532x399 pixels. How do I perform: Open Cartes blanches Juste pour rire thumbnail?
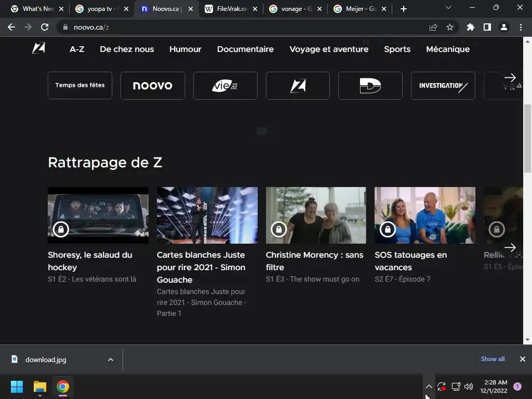pos(207,215)
